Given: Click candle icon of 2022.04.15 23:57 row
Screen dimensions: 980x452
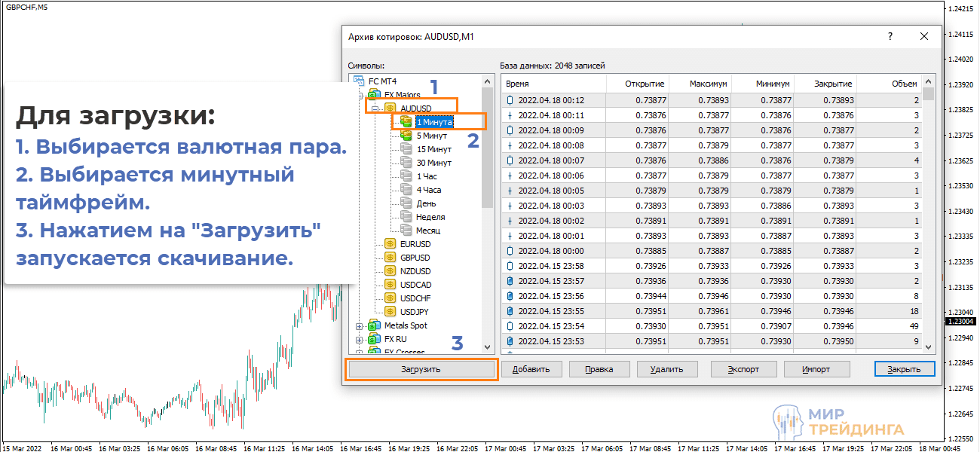Looking at the screenshot, I should (510, 281).
